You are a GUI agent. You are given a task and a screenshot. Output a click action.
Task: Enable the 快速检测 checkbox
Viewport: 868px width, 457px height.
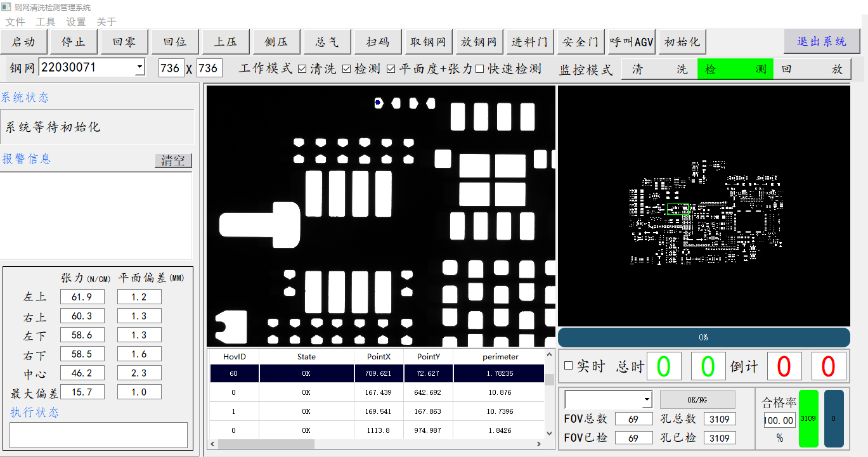(479, 68)
